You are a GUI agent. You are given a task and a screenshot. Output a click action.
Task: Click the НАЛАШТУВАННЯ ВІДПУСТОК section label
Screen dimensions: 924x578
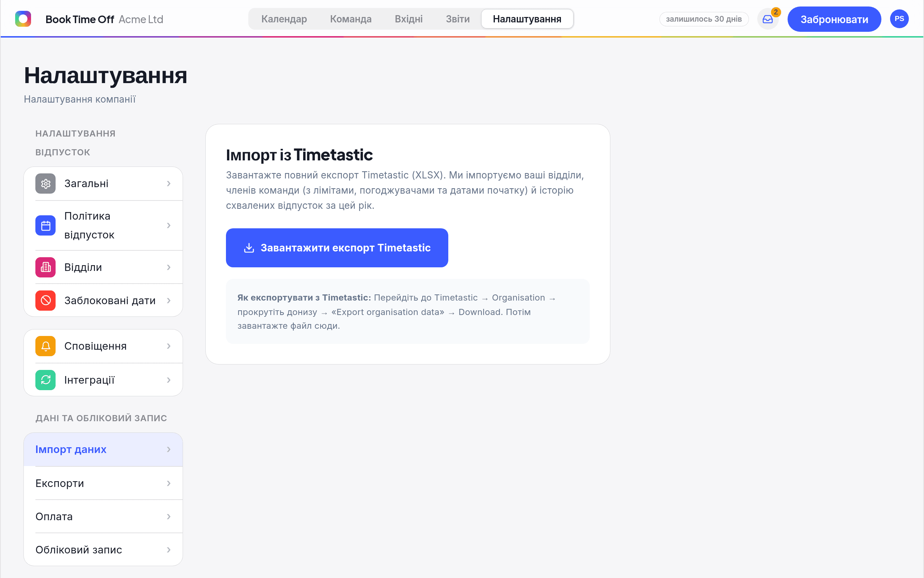click(75, 143)
